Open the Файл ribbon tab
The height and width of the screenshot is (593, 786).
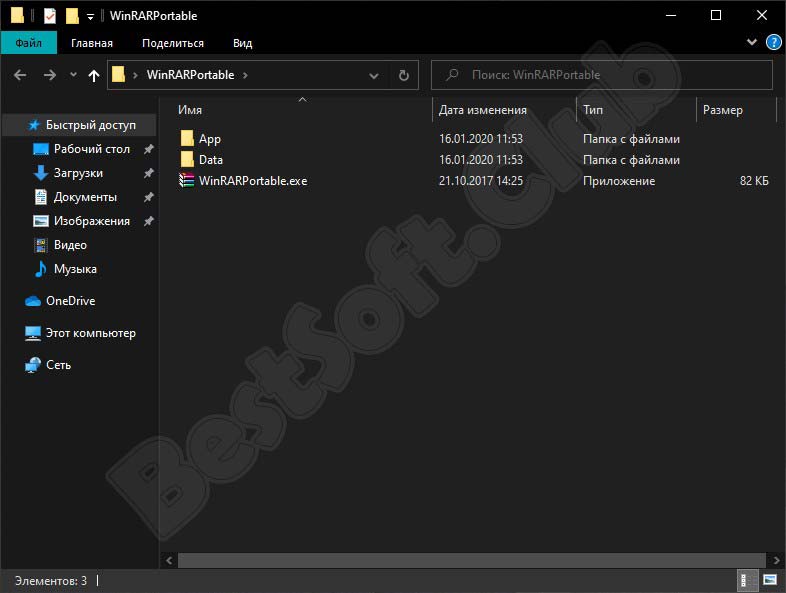click(29, 43)
